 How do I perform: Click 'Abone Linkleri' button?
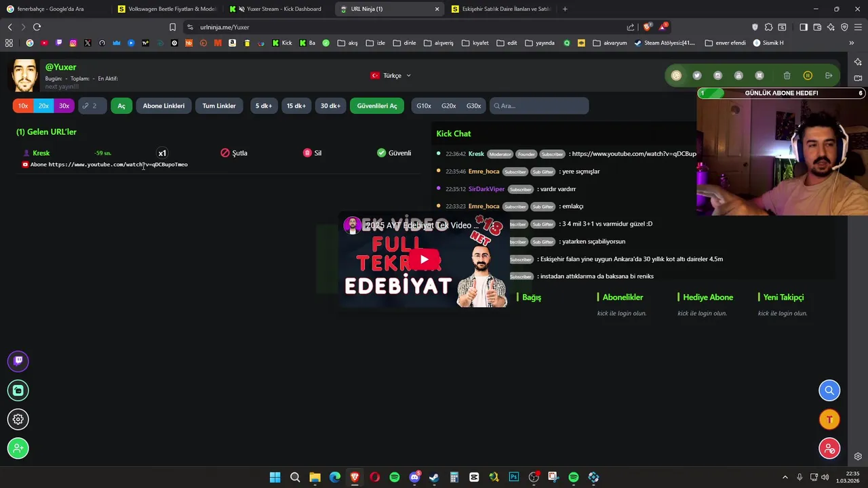(x=163, y=106)
